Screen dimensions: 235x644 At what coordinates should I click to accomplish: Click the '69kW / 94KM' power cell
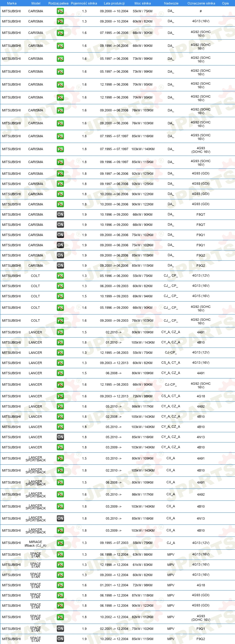(x=142, y=296)
